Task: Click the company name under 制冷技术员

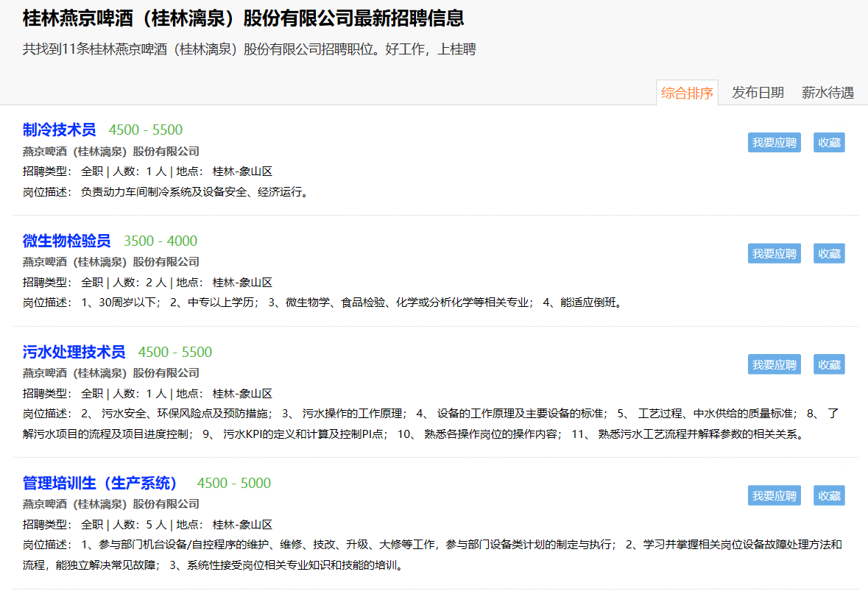Action: tap(110, 151)
